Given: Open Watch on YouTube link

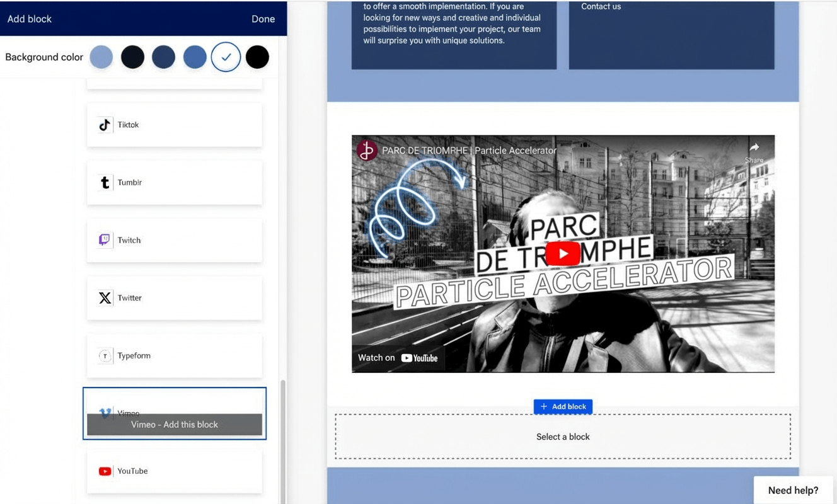Looking at the screenshot, I should [x=398, y=358].
